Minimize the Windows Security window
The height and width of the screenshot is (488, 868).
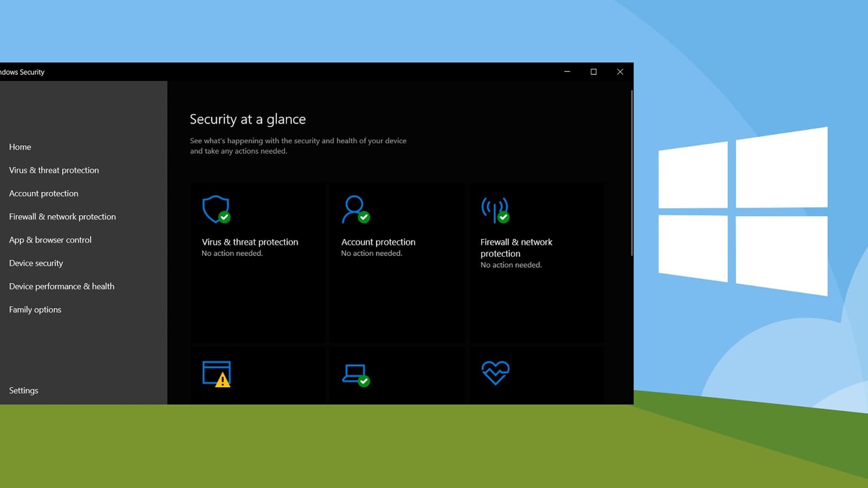click(x=567, y=72)
